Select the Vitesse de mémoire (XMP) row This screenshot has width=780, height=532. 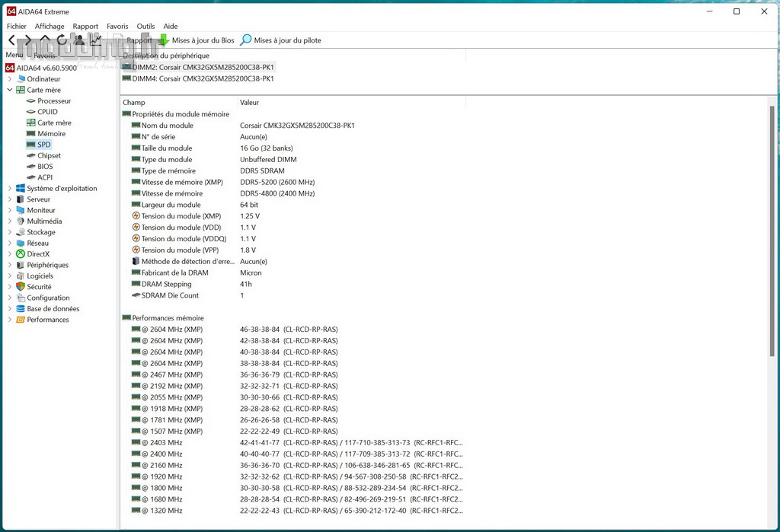pyautogui.click(x=293, y=182)
